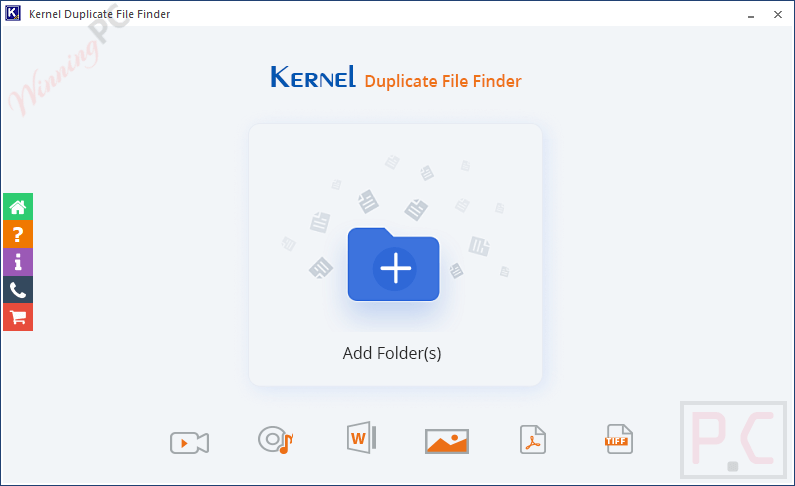Minimize the Kernel Duplicate File Finder window
The image size is (795, 486).
pyautogui.click(x=751, y=15)
